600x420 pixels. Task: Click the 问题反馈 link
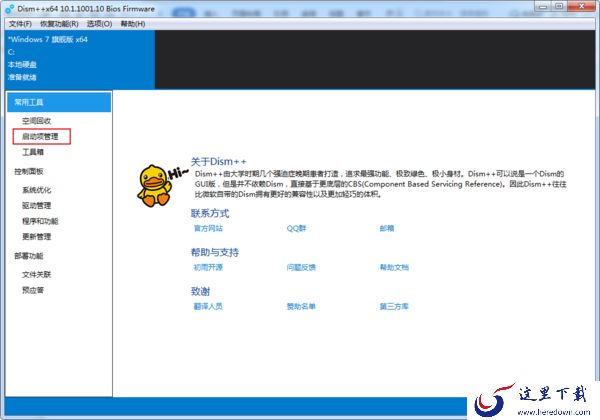301,267
